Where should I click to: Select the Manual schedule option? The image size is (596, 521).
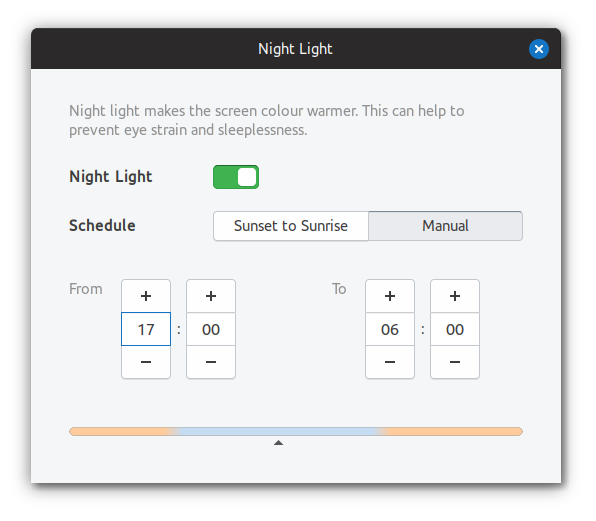[445, 226]
